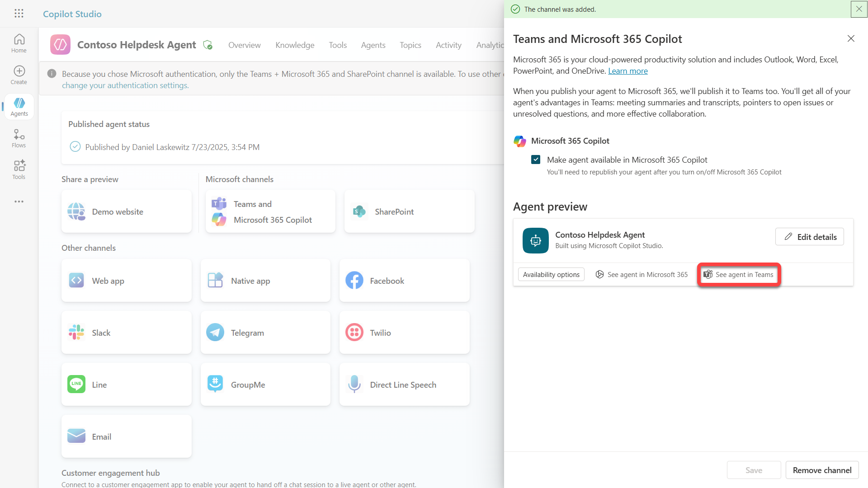Click See agent in Teams
The width and height of the screenshot is (868, 488).
(x=739, y=274)
